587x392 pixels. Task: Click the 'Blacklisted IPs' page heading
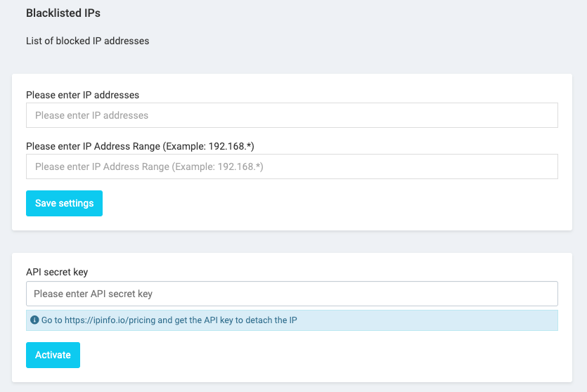point(63,13)
